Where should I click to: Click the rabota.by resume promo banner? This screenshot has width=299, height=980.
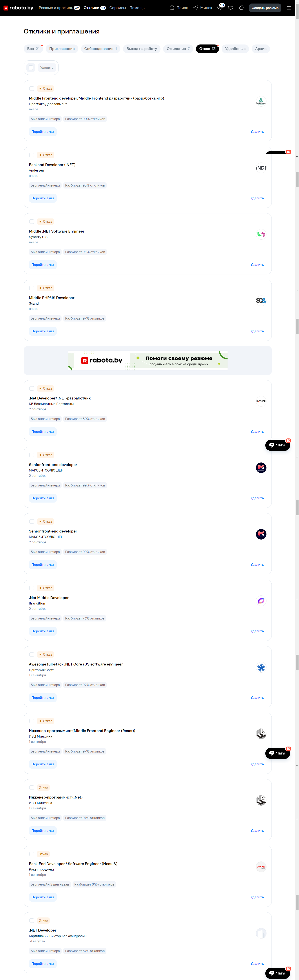click(x=148, y=360)
